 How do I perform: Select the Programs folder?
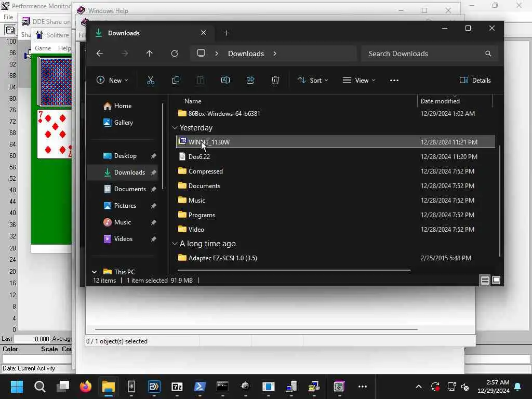click(x=335, y=215)
